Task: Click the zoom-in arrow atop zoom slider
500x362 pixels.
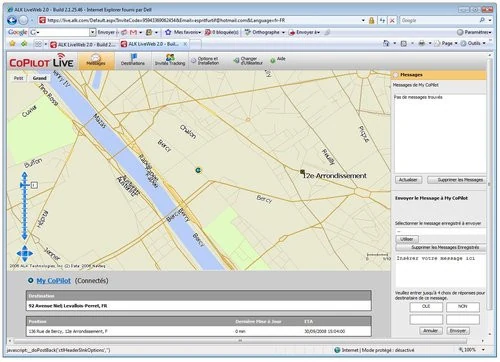Action: (x=25, y=175)
